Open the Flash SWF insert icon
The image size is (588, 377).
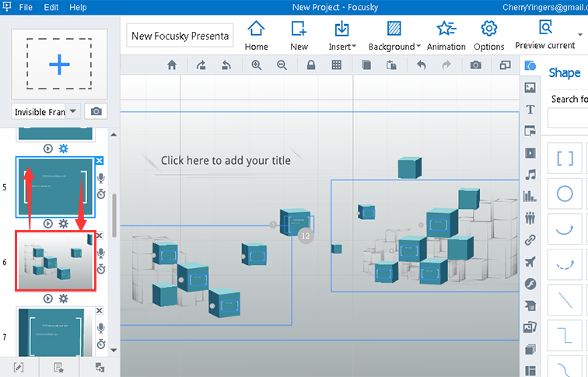(x=530, y=284)
